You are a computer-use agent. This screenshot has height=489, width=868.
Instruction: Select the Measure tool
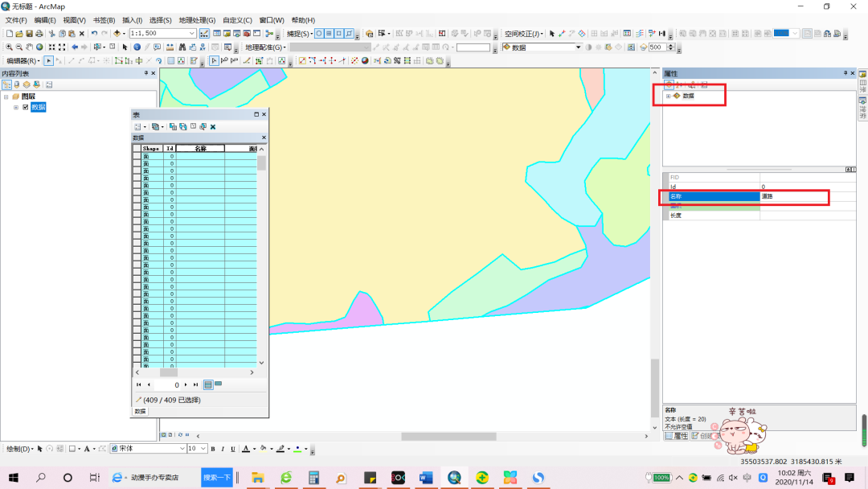coord(170,47)
